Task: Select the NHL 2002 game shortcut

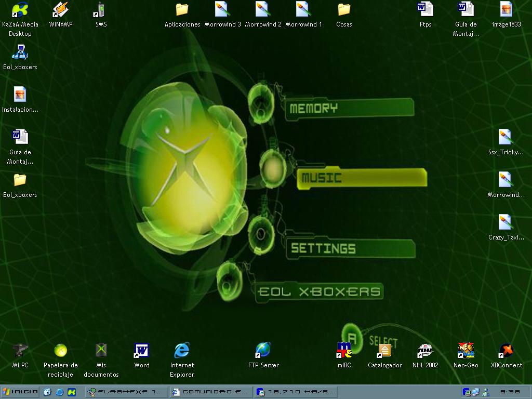Action: point(425,351)
